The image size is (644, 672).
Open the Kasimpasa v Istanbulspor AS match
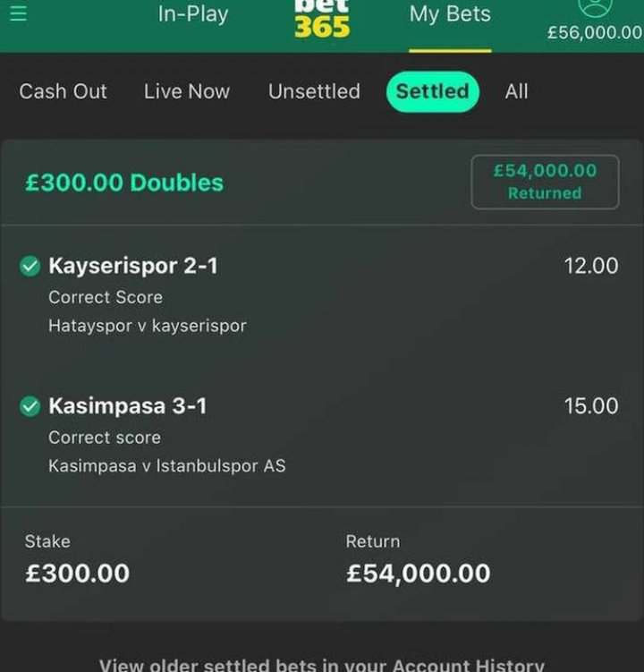pos(167,466)
